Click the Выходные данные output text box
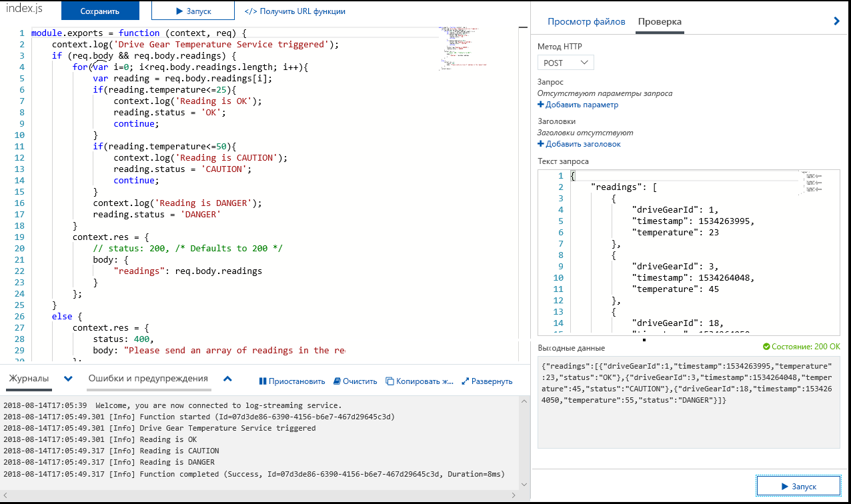Viewport: 851px width, 504px height. [689, 402]
